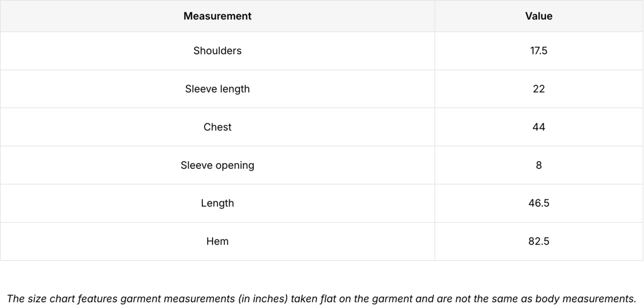The width and height of the screenshot is (644, 308).
Task: Click the Chest row label
Action: click(x=217, y=127)
